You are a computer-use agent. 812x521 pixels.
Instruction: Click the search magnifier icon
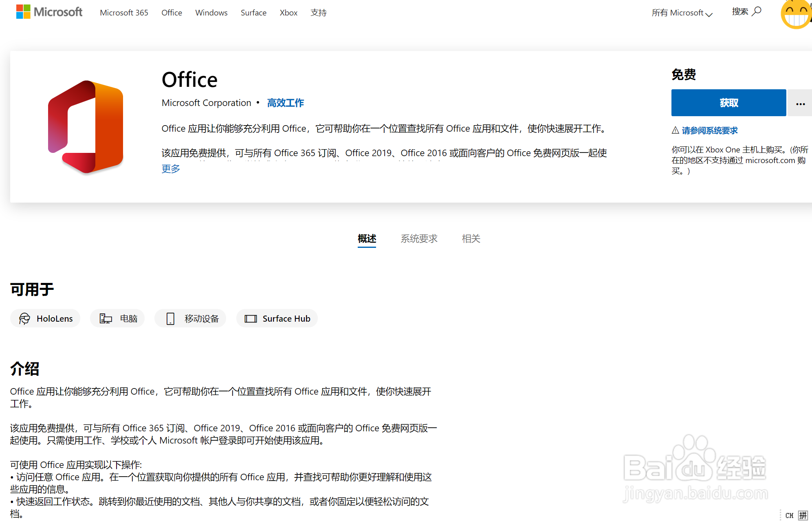(757, 11)
